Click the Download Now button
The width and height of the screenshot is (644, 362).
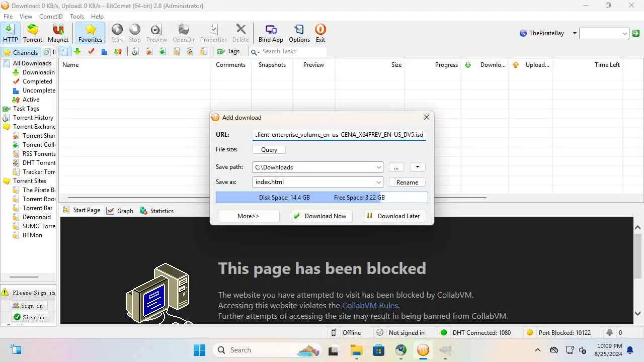pos(321,216)
